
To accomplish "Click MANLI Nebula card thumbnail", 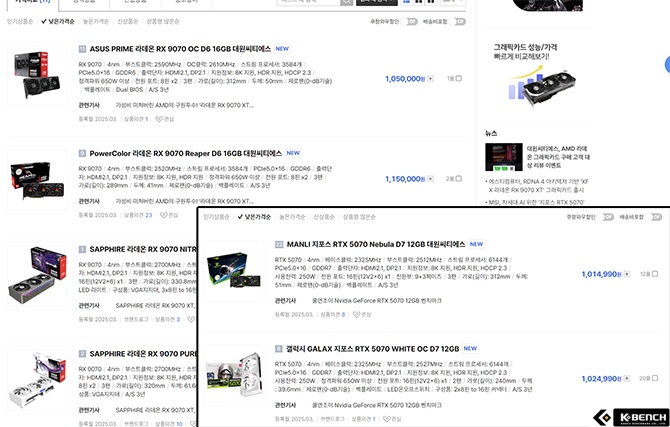I will click(x=233, y=271).
